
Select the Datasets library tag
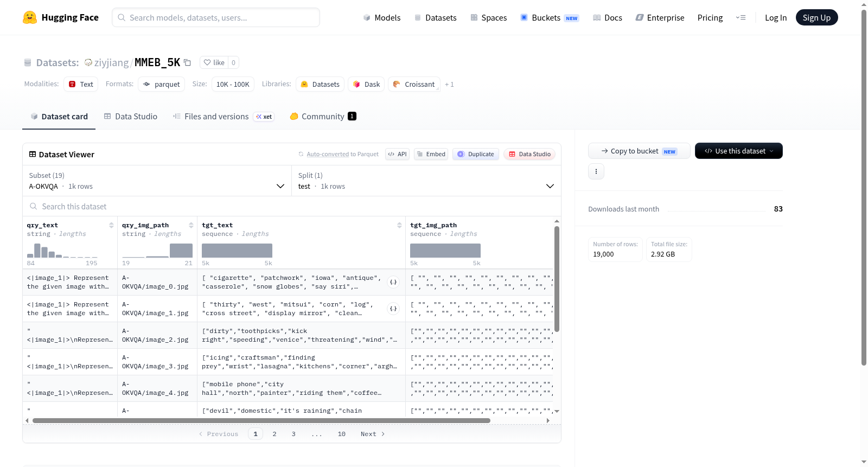[320, 84]
